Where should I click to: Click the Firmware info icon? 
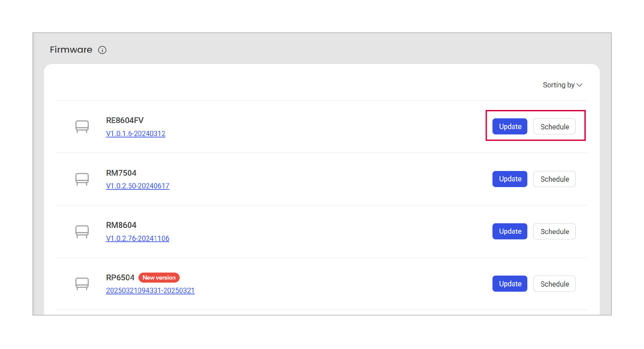click(102, 50)
